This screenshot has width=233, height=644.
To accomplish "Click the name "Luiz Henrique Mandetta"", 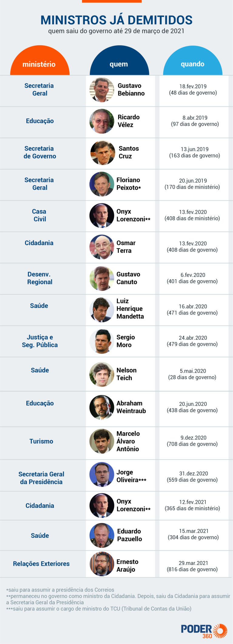I will pos(130,309).
